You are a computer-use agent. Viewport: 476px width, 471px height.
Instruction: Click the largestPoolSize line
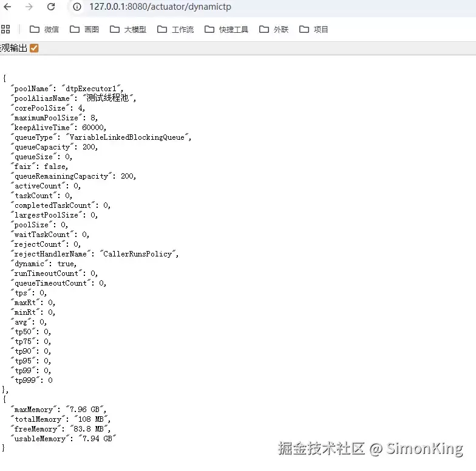point(54,215)
